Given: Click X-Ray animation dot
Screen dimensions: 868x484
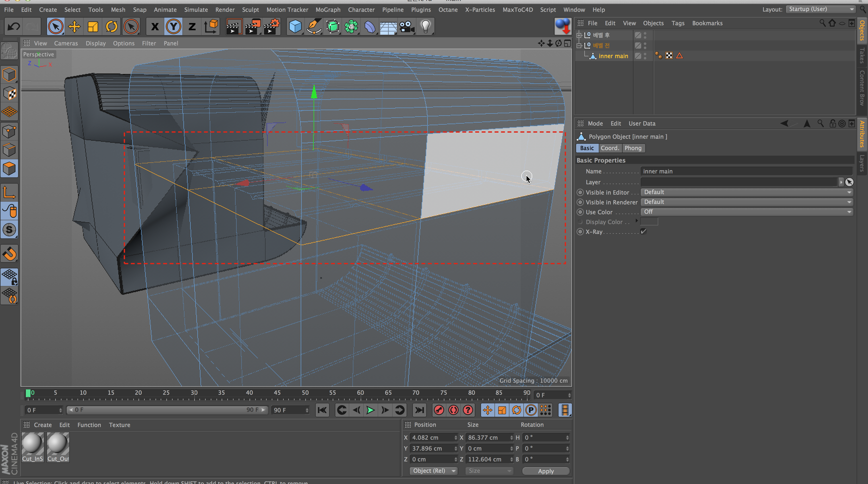Looking at the screenshot, I should 580,232.
